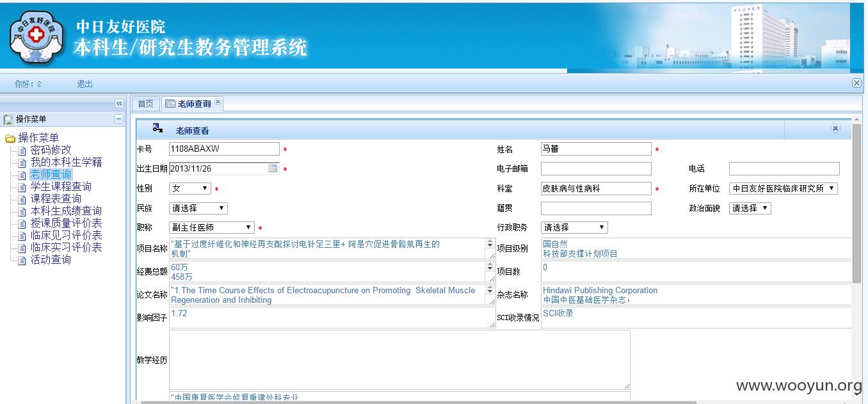Open 课程表查询 menu item
The height and width of the screenshot is (404, 868).
pyautogui.click(x=56, y=198)
